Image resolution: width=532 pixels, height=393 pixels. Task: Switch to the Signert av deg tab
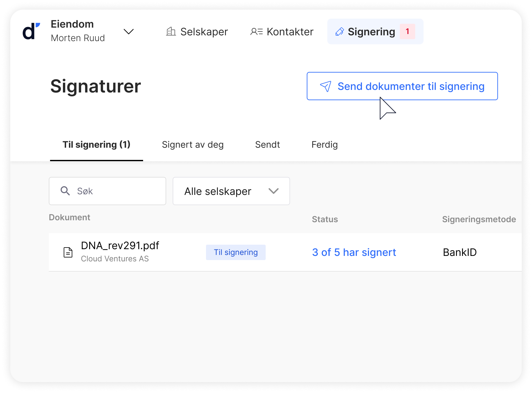click(193, 145)
